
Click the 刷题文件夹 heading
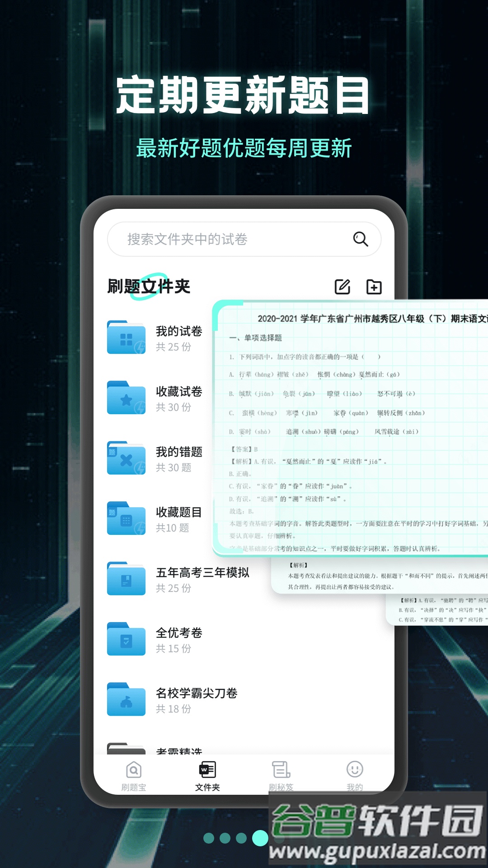point(149,286)
